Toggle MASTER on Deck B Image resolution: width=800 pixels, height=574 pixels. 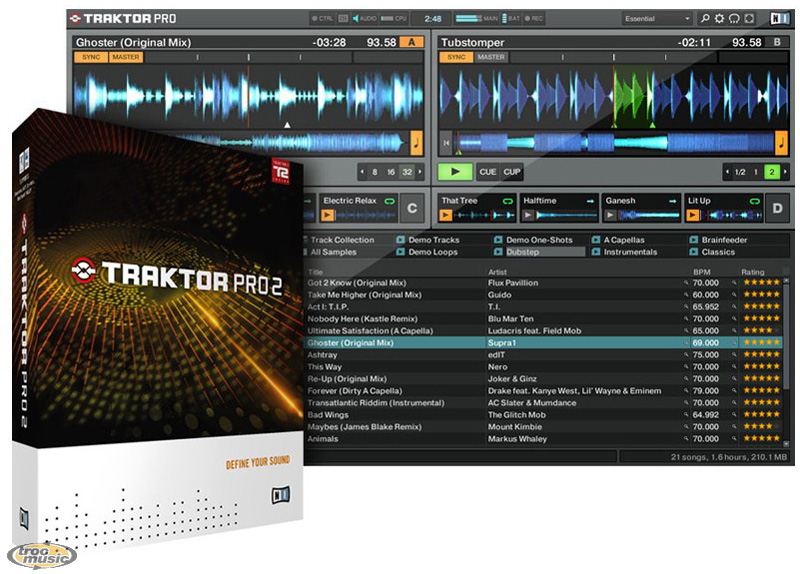(491, 58)
